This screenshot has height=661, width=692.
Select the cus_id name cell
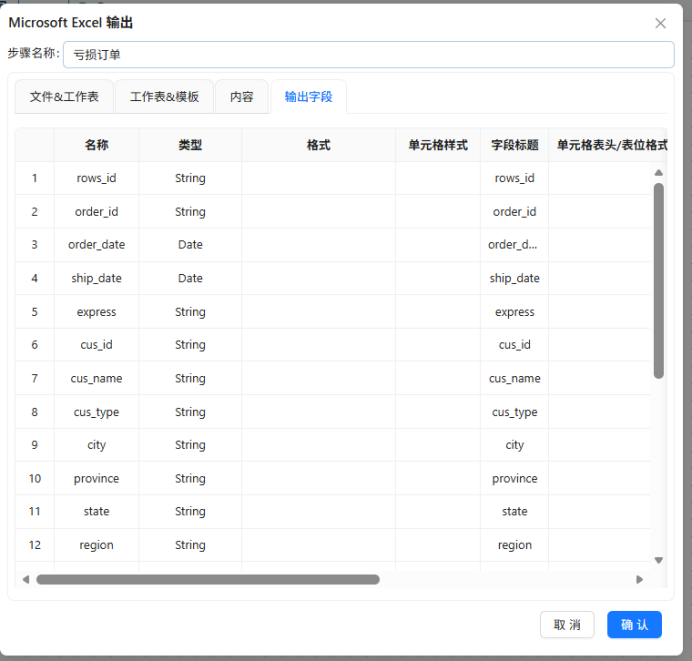97,345
